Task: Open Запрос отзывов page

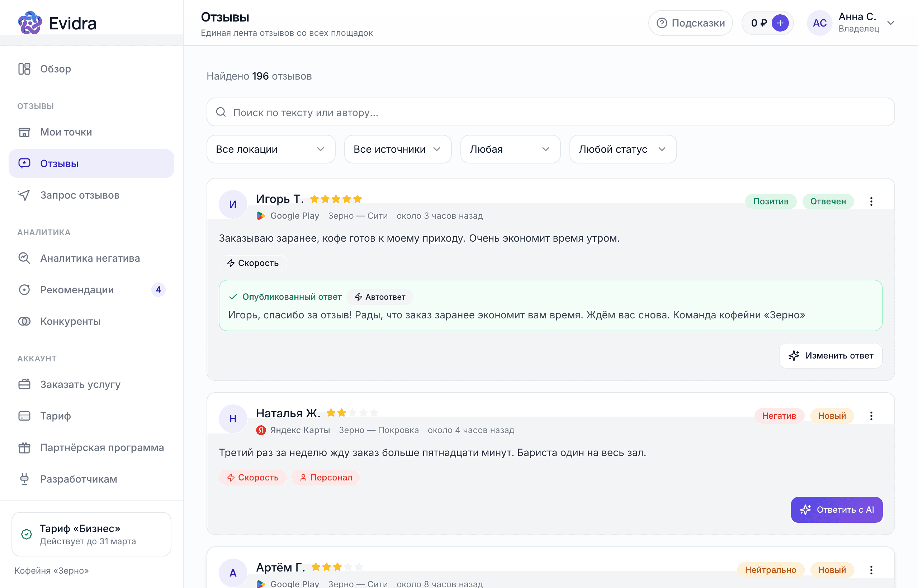Action: pos(91,195)
